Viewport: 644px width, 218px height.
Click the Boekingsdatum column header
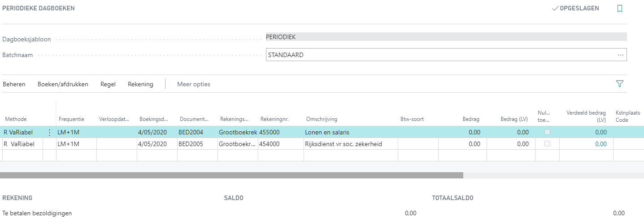pos(154,119)
